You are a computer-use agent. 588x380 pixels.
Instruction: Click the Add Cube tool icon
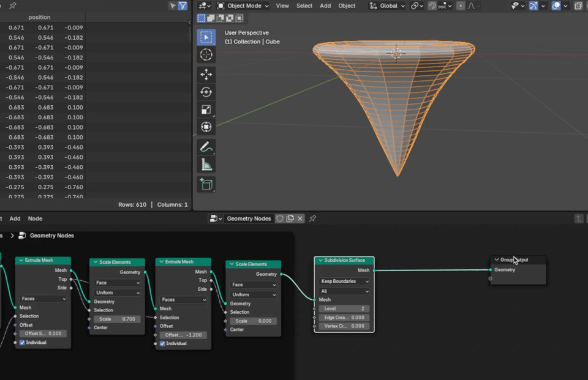point(206,184)
